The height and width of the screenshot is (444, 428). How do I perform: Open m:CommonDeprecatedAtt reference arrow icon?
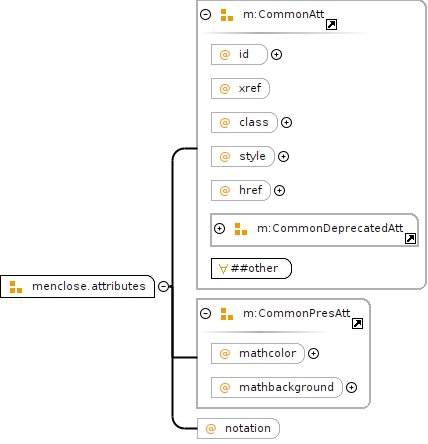(410, 239)
